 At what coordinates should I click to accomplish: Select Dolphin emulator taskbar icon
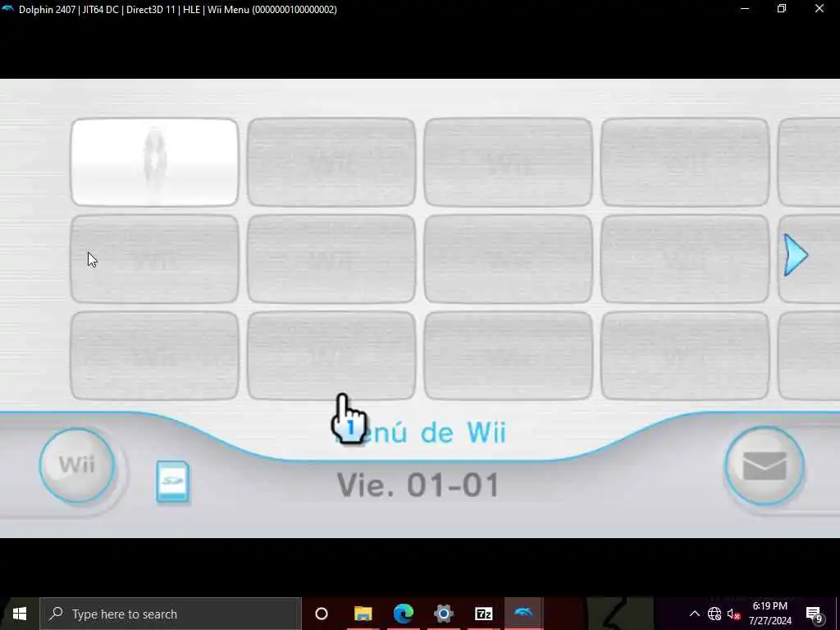click(x=523, y=614)
